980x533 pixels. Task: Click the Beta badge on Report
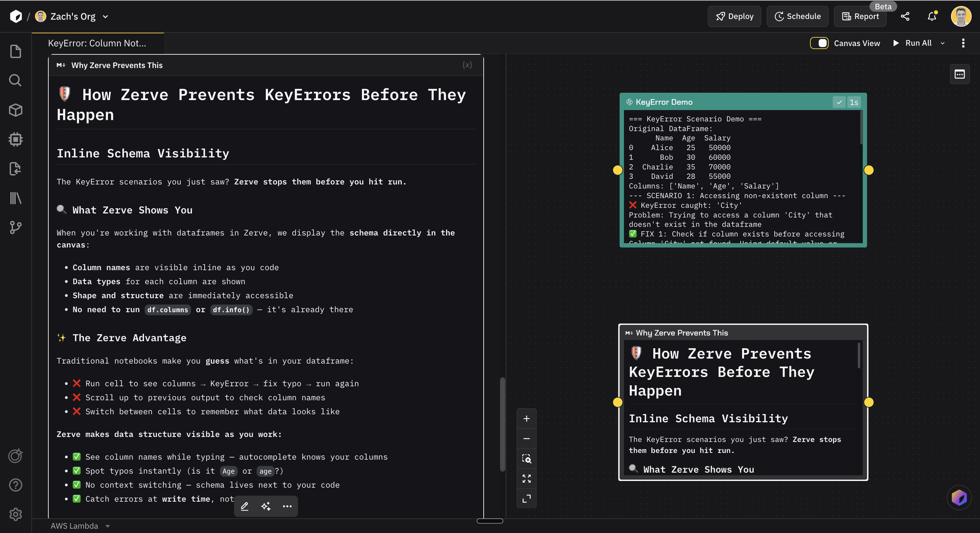[x=883, y=7]
